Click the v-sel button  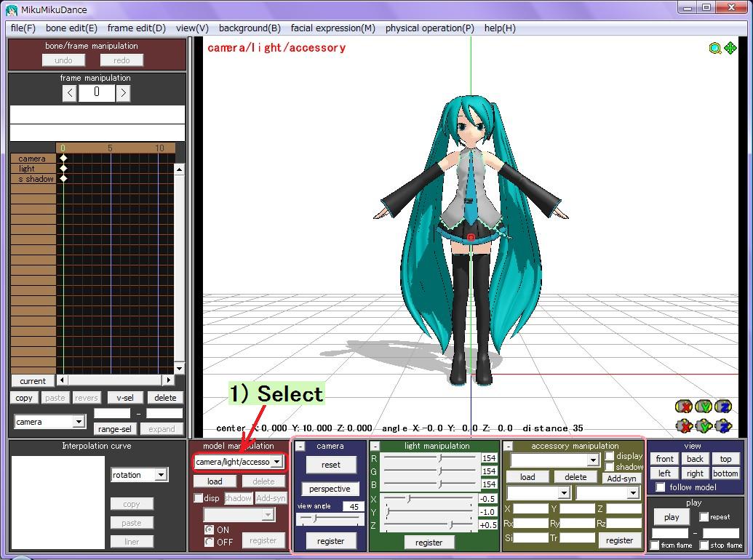[x=125, y=398]
